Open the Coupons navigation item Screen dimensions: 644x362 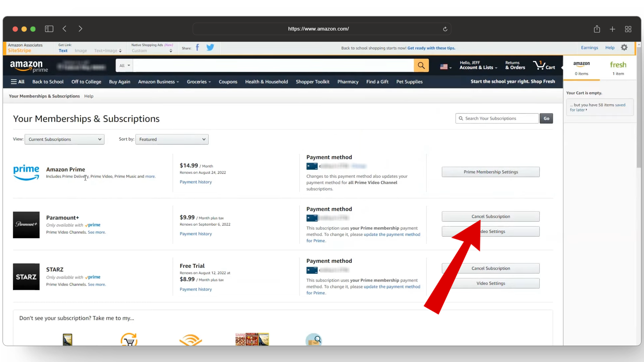click(x=228, y=82)
